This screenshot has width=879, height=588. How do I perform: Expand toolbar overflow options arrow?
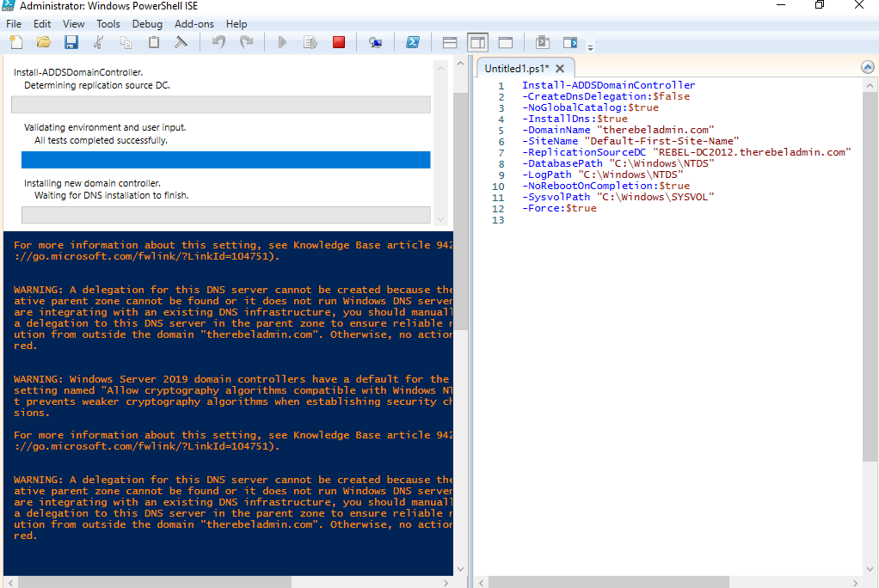pos(590,48)
